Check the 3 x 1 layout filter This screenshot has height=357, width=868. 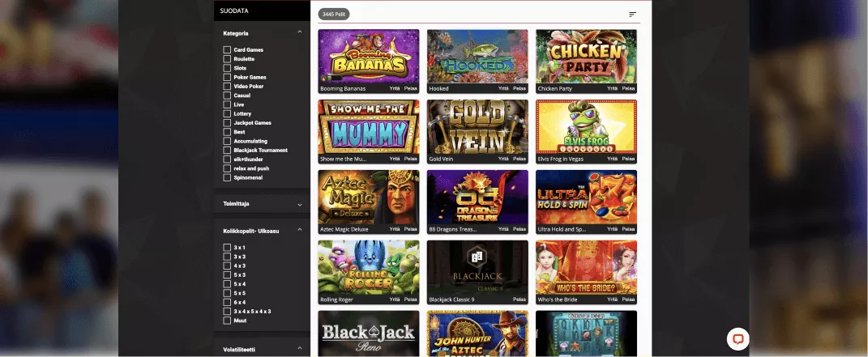click(x=227, y=248)
